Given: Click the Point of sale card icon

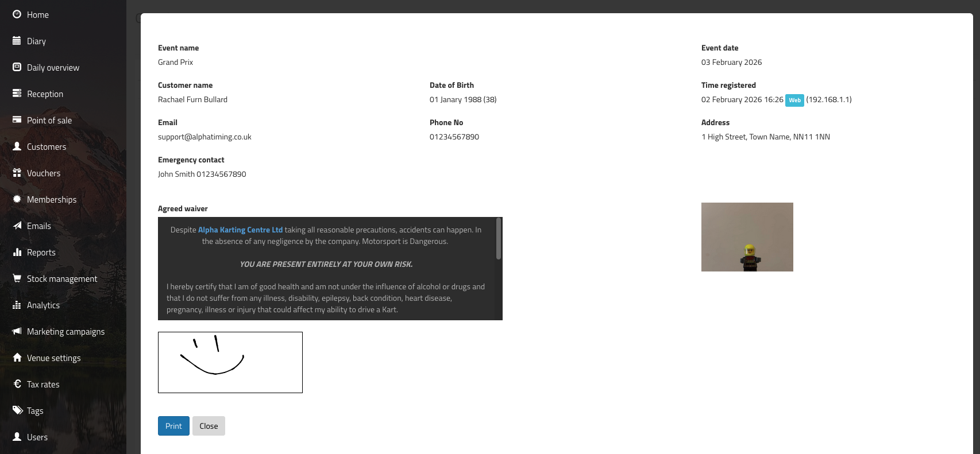Looking at the screenshot, I should click(x=17, y=120).
